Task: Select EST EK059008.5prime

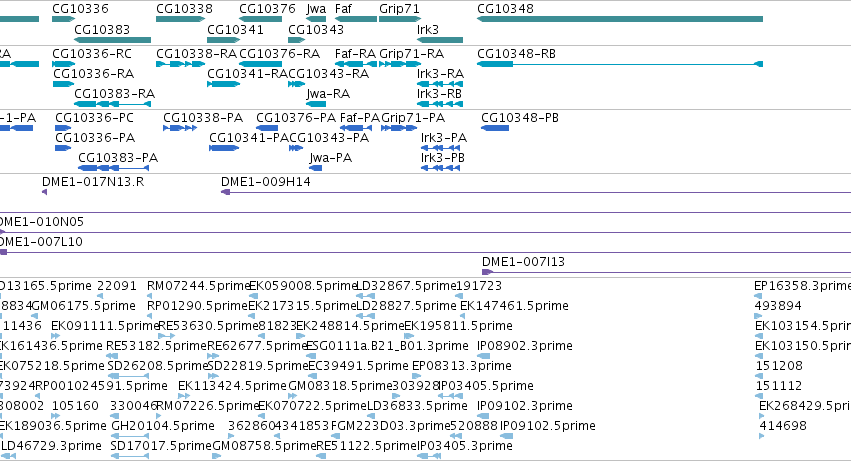Action: (302, 286)
